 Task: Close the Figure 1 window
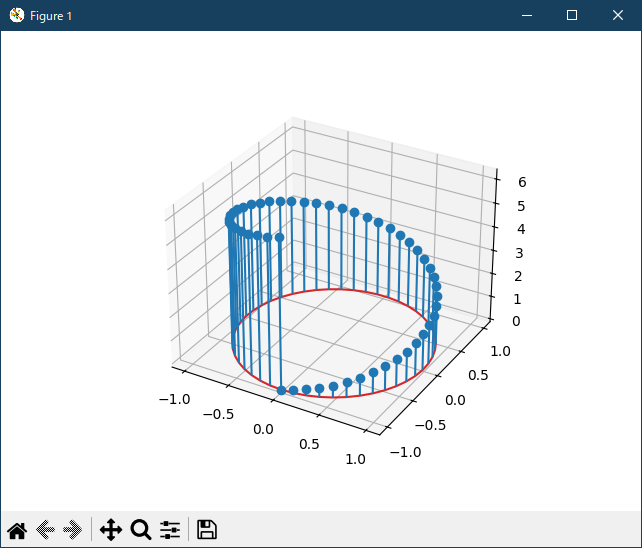point(618,15)
